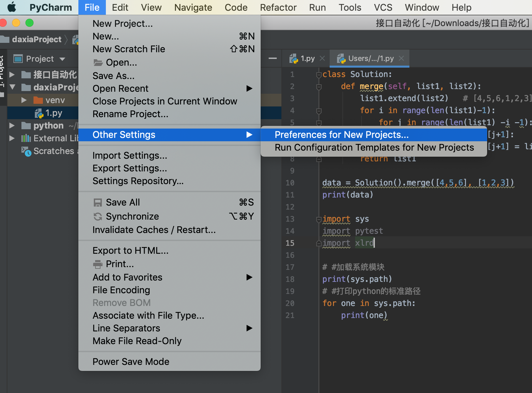Open the Add to Favorites submenu

[x=170, y=278]
